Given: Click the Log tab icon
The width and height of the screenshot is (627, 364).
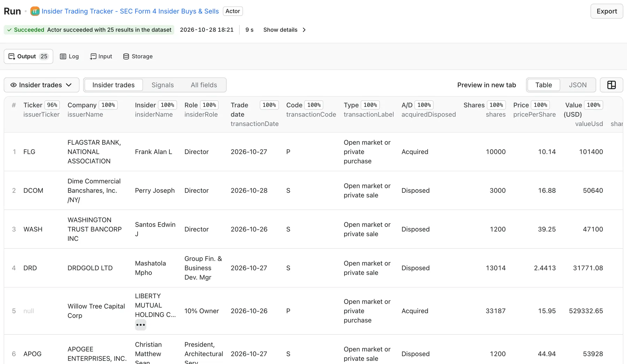Looking at the screenshot, I should pyautogui.click(x=63, y=56).
